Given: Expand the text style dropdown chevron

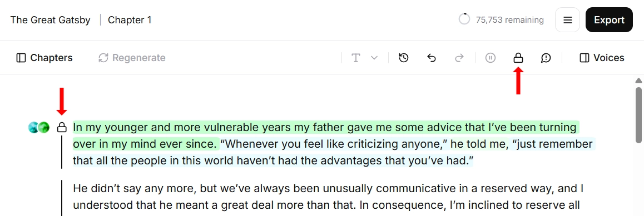Looking at the screenshot, I should pyautogui.click(x=374, y=58).
